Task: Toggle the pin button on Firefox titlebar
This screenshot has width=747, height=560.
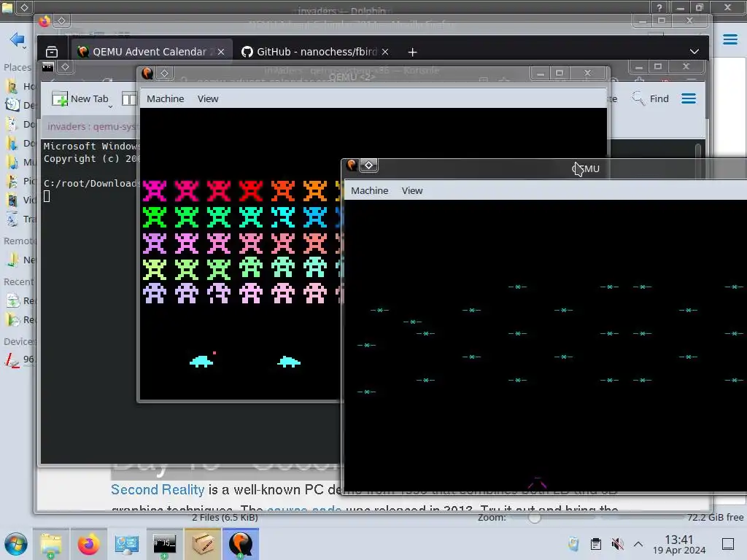Action: click(x=61, y=20)
